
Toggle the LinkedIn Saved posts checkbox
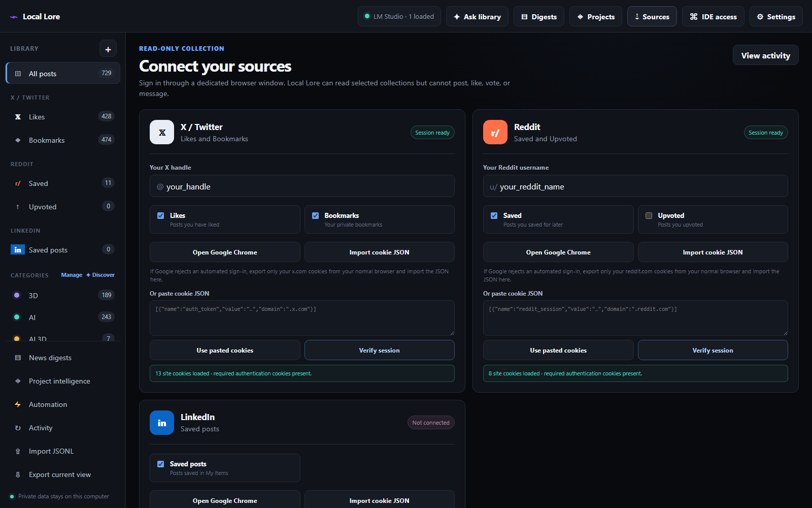coord(161,464)
